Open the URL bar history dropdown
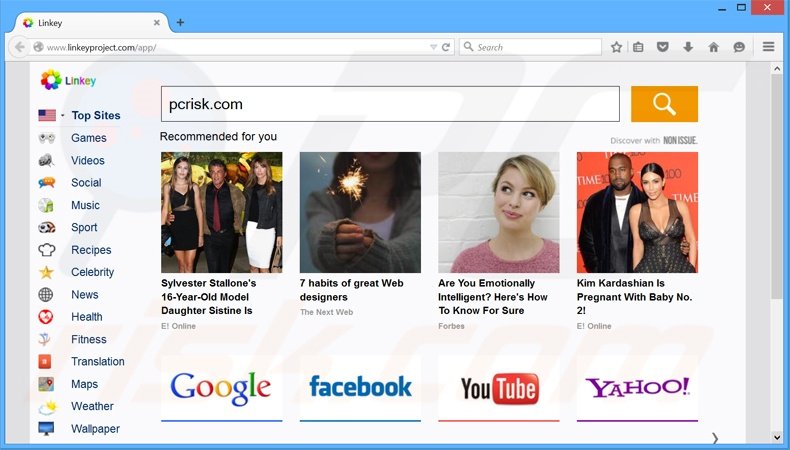This screenshot has width=790, height=450. [433, 47]
